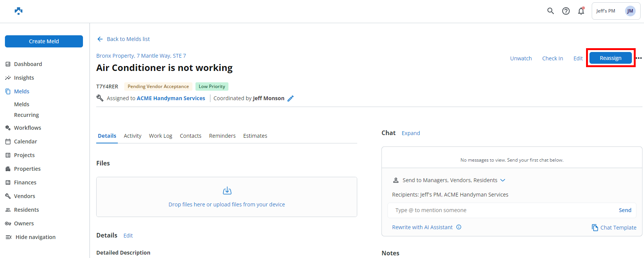Open the Send to recipients dropdown
The image size is (644, 258).
click(x=503, y=180)
